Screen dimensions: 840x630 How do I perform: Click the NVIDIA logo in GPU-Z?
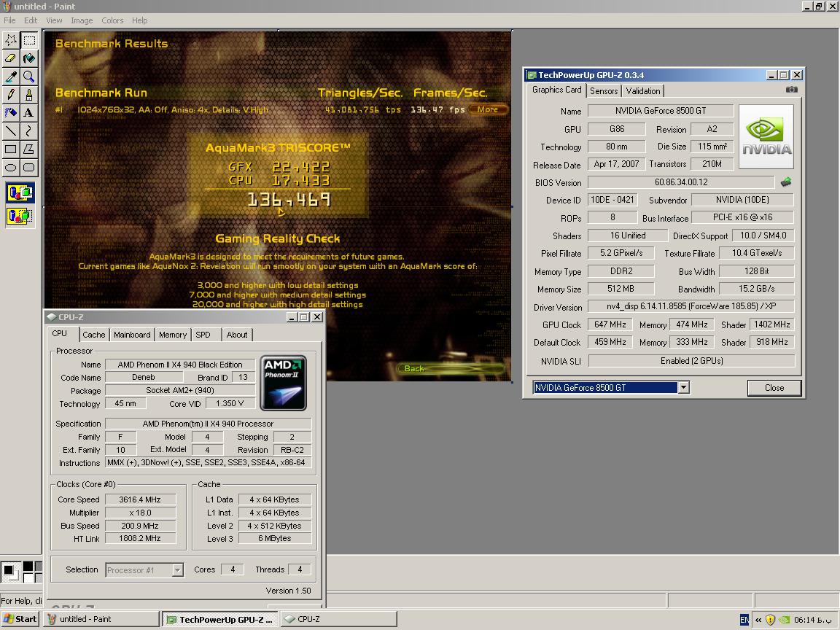coord(766,137)
